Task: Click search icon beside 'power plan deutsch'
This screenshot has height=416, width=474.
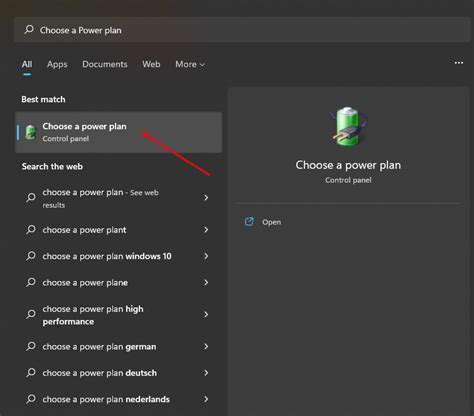Action: pyautogui.click(x=31, y=372)
